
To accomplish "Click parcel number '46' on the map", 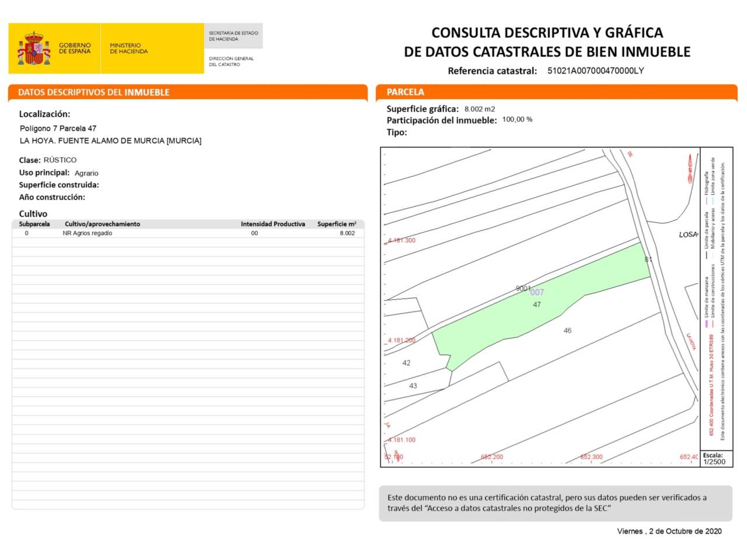I will 567,331.
